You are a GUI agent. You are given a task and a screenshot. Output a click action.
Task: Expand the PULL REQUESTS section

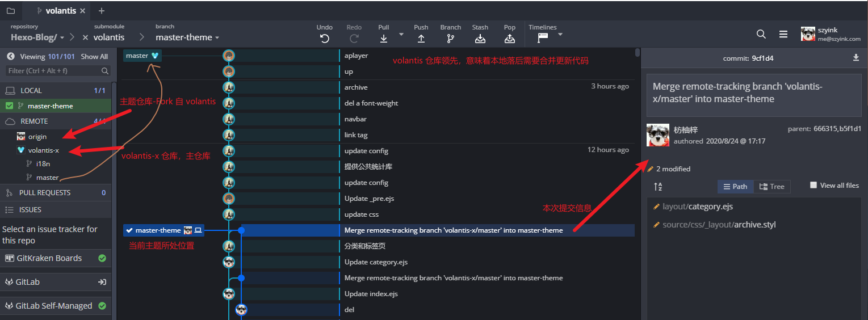(57, 192)
